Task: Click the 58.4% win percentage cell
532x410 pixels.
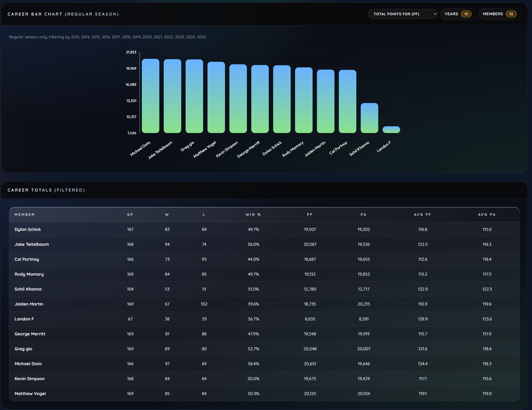Action: point(253,364)
